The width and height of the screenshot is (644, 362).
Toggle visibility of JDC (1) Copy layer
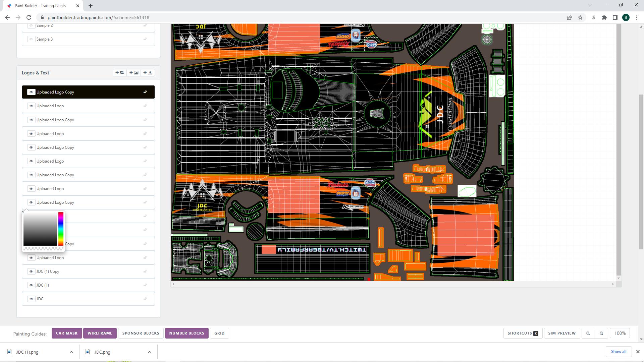coord(31,271)
